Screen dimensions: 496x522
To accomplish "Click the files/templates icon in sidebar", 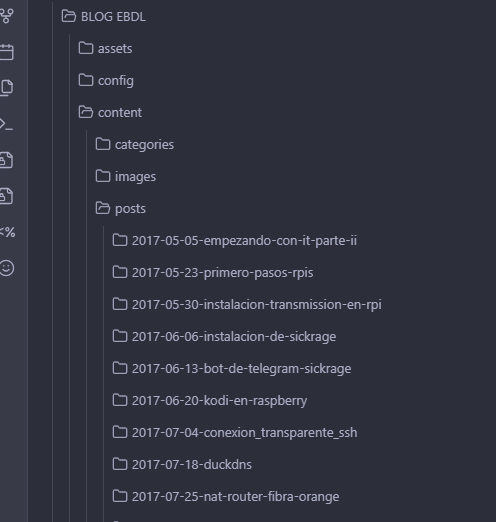I will [x=6, y=88].
